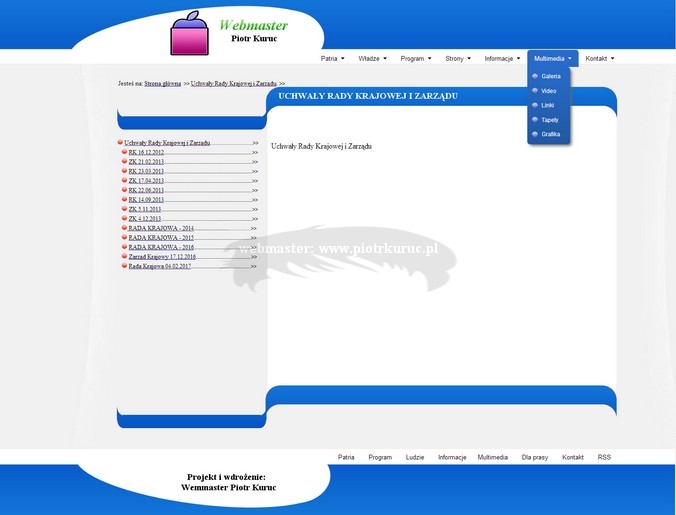Go to Strona główna breadcrumb link

pyautogui.click(x=163, y=84)
